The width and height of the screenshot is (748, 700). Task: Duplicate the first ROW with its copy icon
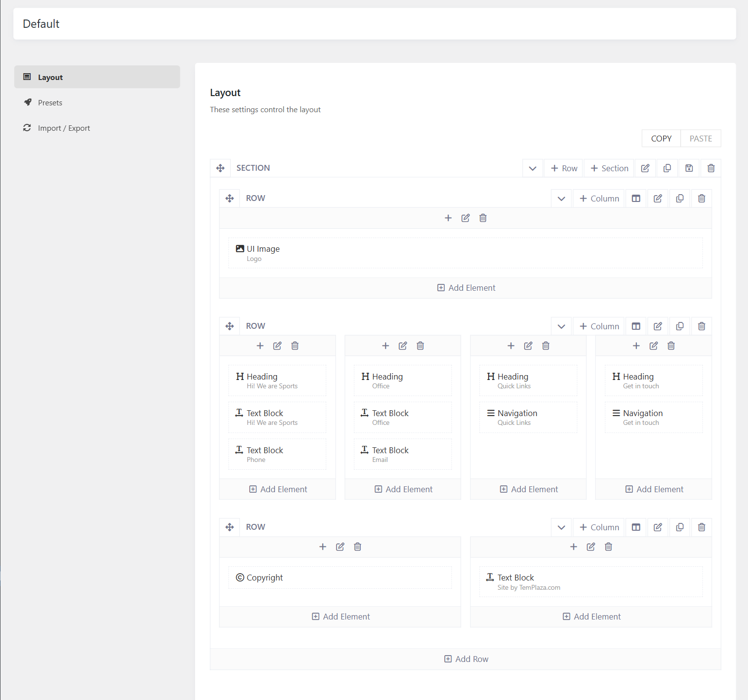click(680, 198)
